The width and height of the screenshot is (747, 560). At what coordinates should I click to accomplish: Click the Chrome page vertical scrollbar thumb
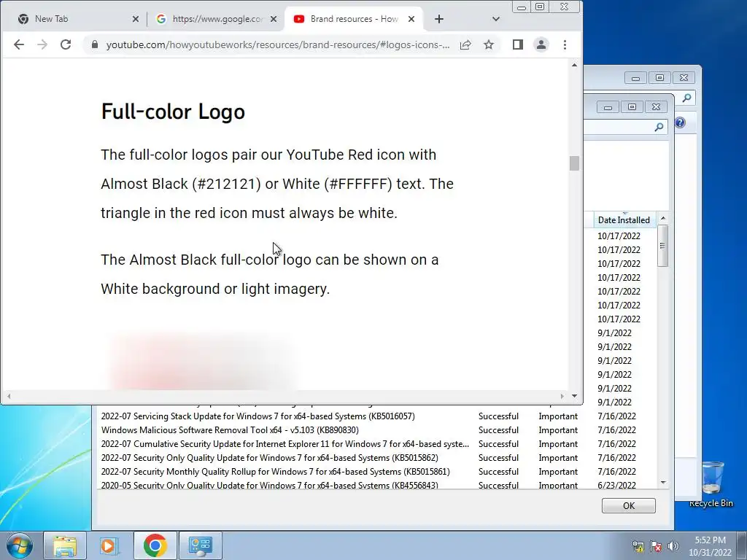point(575,163)
